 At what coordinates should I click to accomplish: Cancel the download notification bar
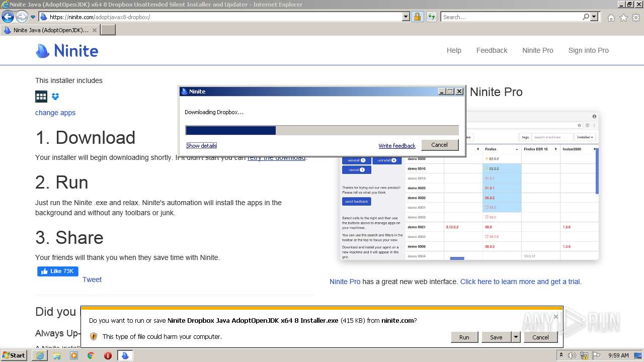coord(541,337)
